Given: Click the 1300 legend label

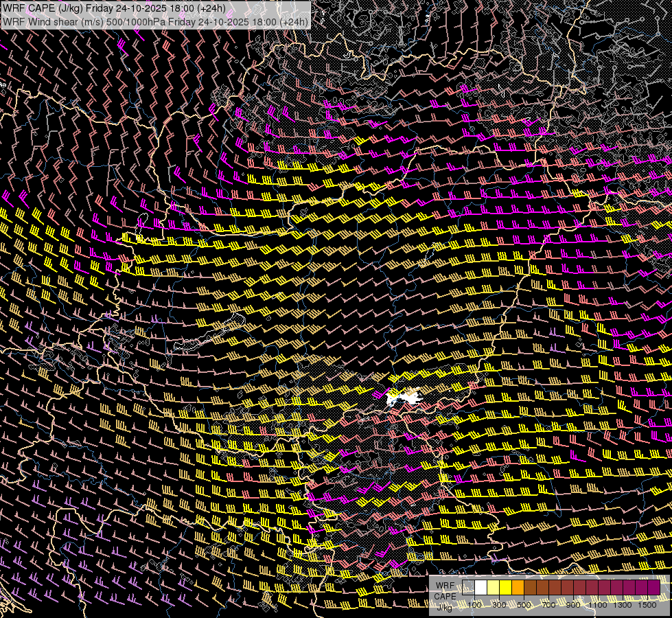Looking at the screenshot, I should (x=623, y=605).
